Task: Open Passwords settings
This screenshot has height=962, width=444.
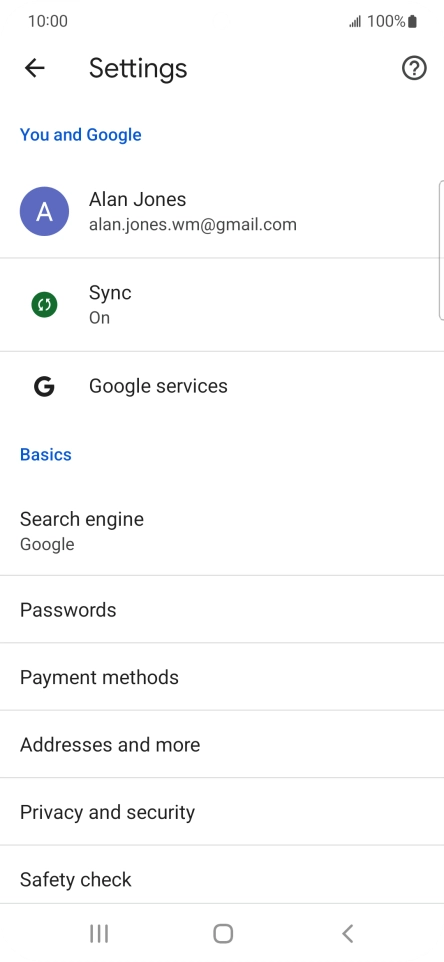Action: 222,610
